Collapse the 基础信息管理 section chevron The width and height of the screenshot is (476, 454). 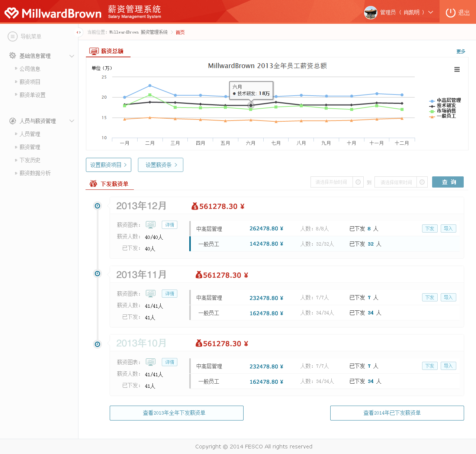pyautogui.click(x=72, y=56)
